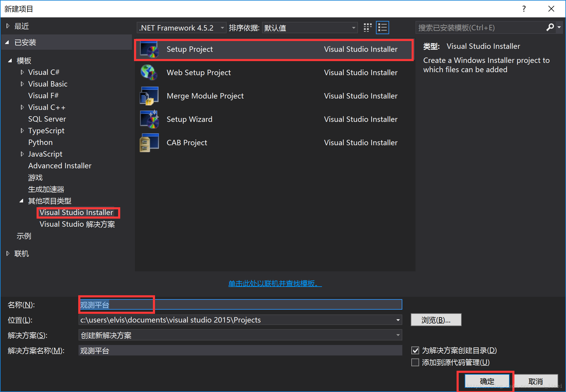Click the project name input field
The image size is (566, 392).
tap(240, 305)
